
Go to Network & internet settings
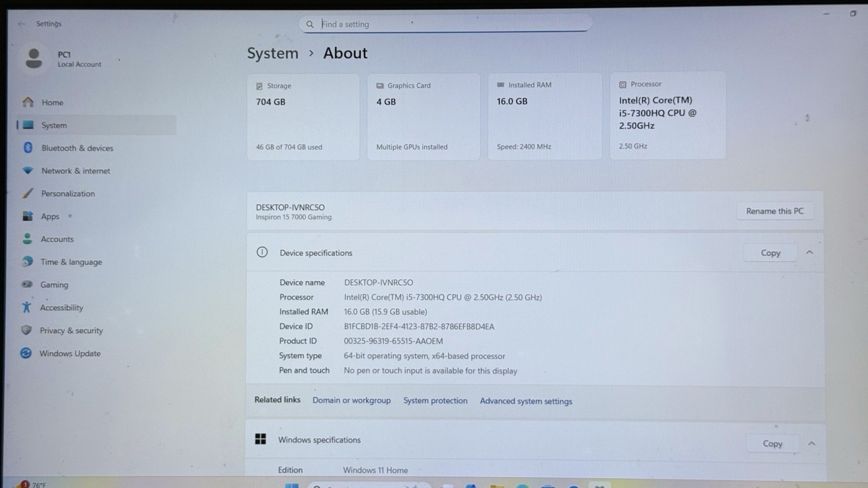[96, 170]
